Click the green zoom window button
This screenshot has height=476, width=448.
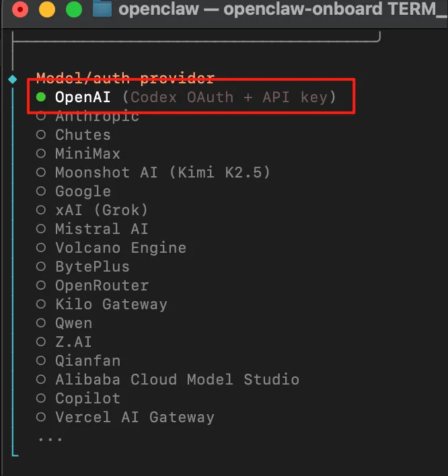point(73,9)
